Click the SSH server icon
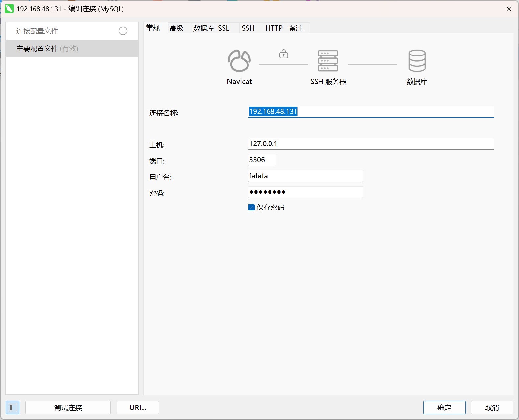Image resolution: width=519 pixels, height=420 pixels. (328, 61)
